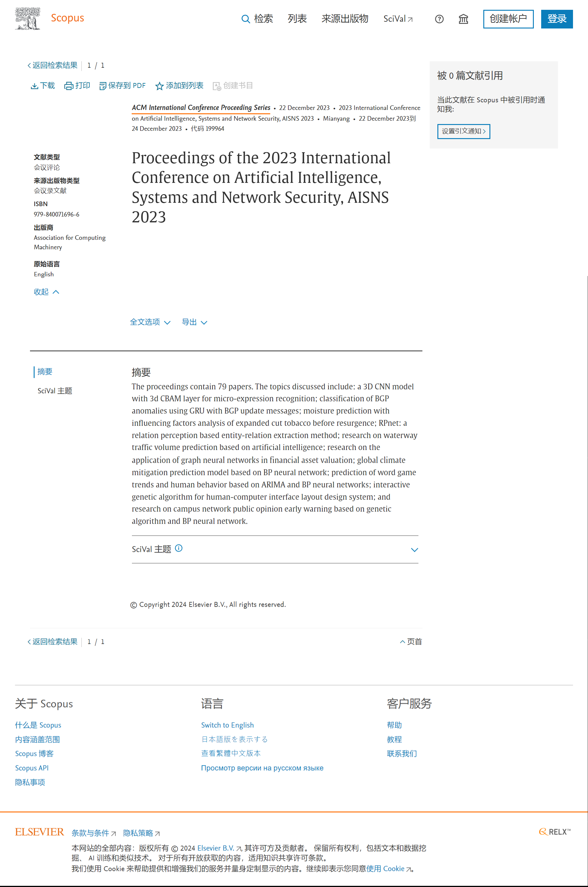The image size is (588, 887).
Task: Open the 导出 dropdown
Action: (194, 322)
